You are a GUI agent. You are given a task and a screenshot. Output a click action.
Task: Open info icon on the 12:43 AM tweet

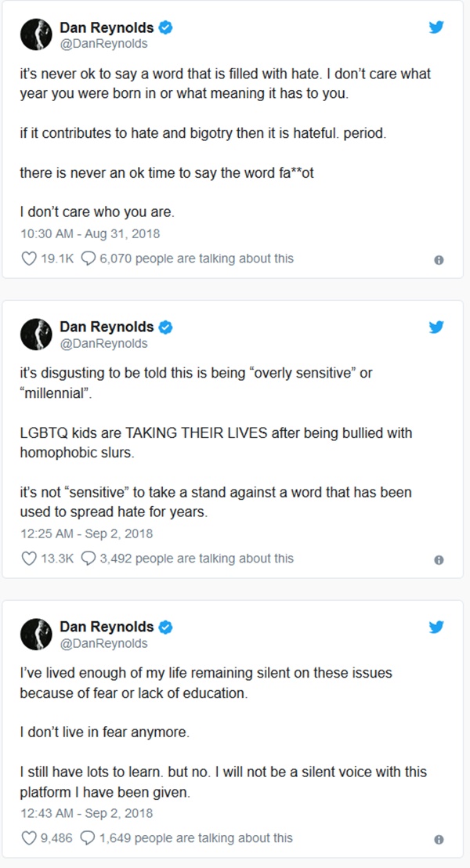click(439, 839)
